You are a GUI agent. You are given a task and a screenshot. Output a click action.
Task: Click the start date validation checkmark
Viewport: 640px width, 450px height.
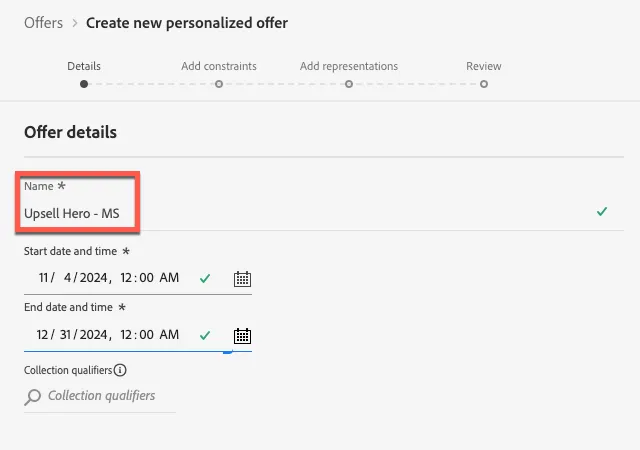point(205,278)
